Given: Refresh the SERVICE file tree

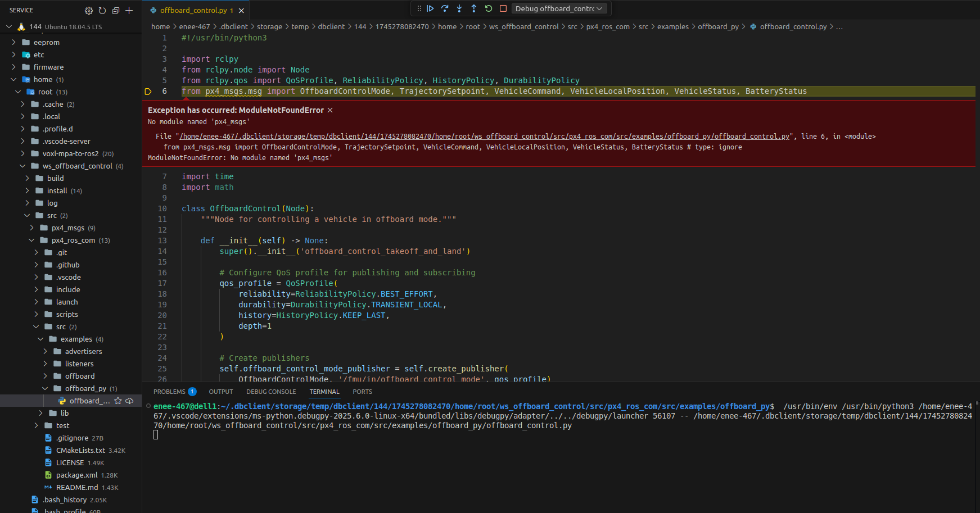Looking at the screenshot, I should [102, 11].
